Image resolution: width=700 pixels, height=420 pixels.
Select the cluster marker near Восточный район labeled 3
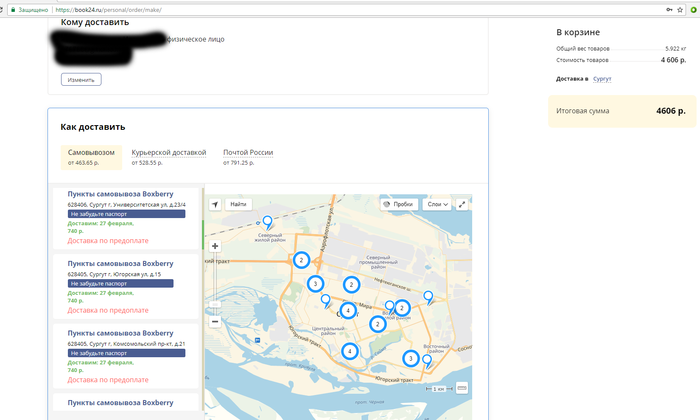[x=410, y=358]
